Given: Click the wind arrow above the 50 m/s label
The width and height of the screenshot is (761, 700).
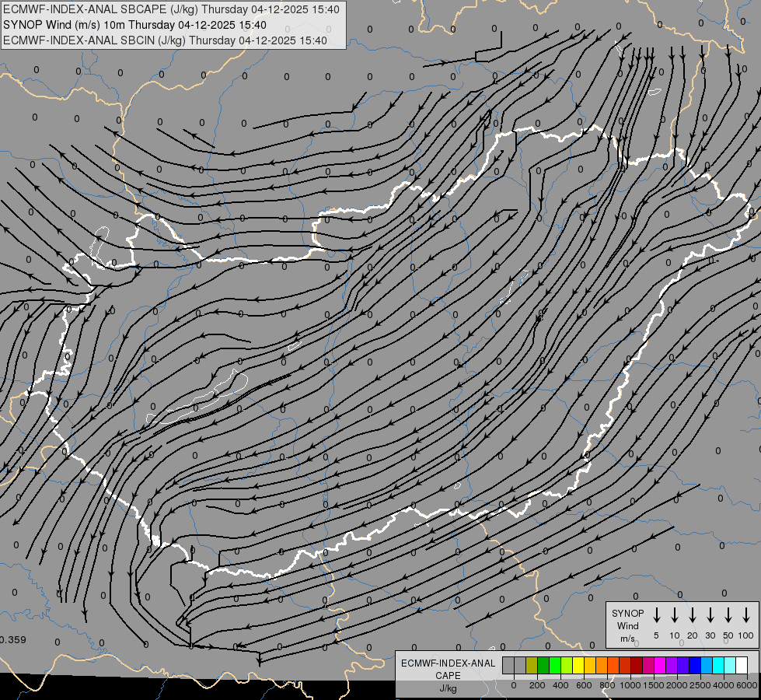Looking at the screenshot, I should point(728,615).
